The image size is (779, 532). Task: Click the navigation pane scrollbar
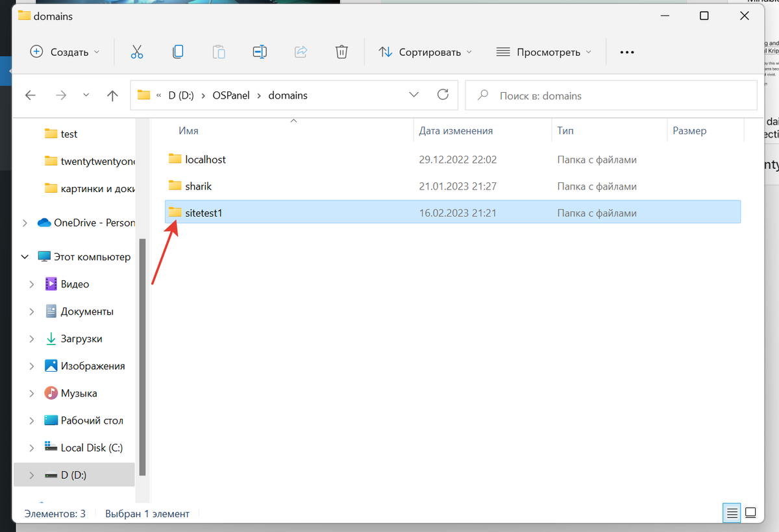(x=143, y=358)
